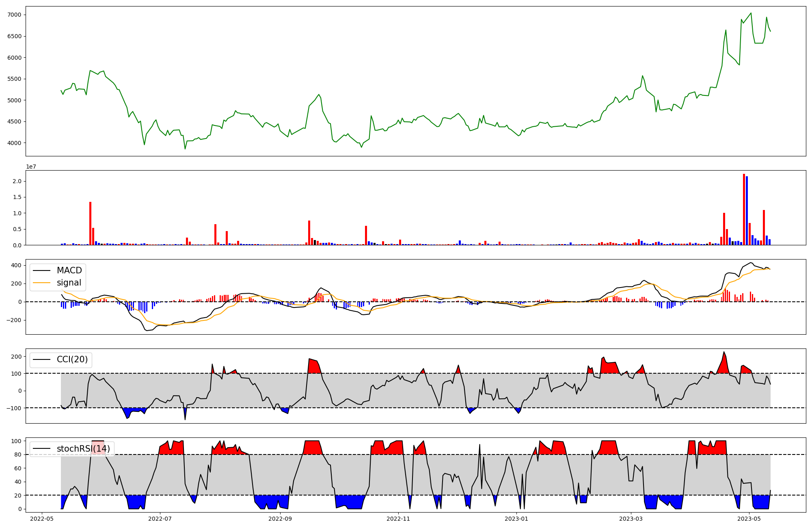Click the 7000 price axis label
This screenshot has width=812, height=528.
click(x=15, y=15)
